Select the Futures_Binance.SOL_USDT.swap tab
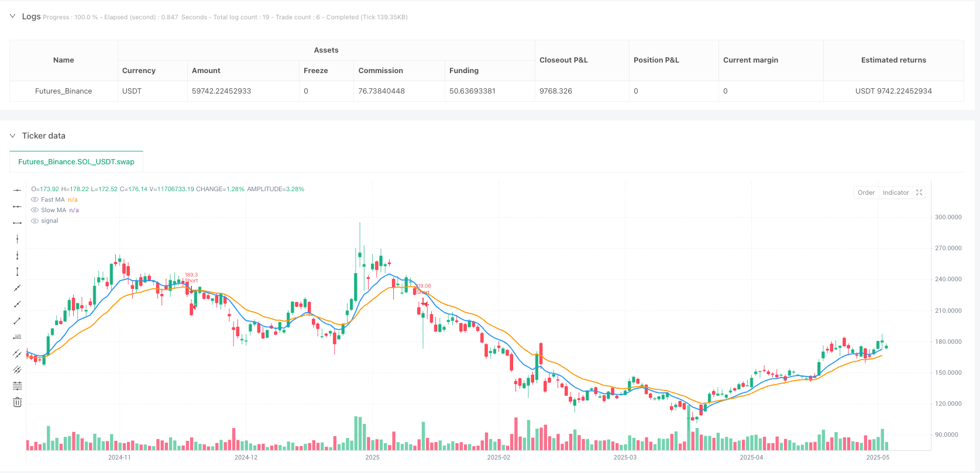The image size is (980, 473). click(x=76, y=162)
